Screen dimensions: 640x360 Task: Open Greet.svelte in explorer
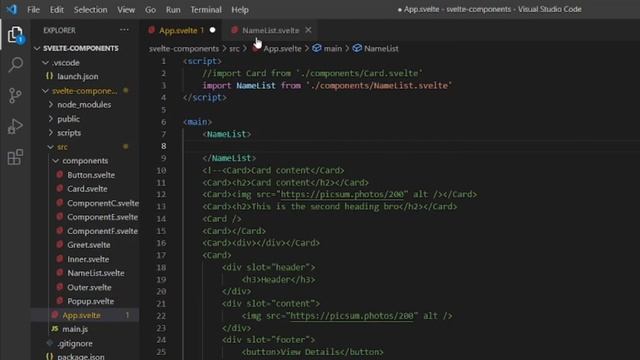89,245
